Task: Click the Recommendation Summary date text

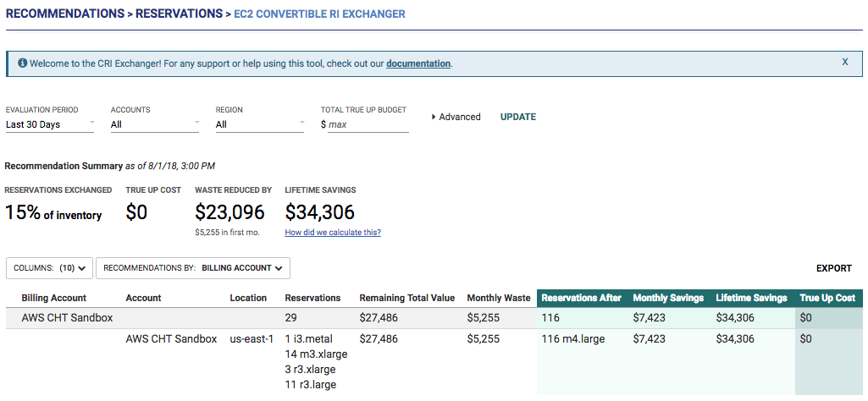Action: point(170,165)
